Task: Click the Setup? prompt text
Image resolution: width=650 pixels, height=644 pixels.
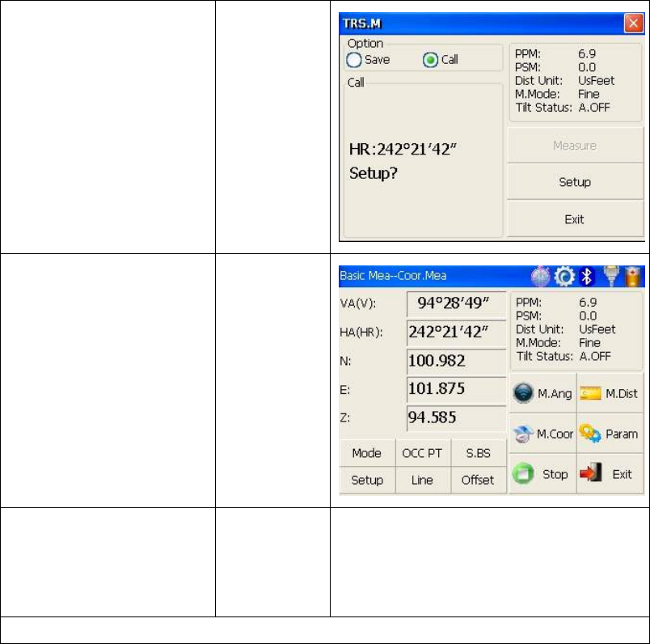Action: [x=373, y=173]
